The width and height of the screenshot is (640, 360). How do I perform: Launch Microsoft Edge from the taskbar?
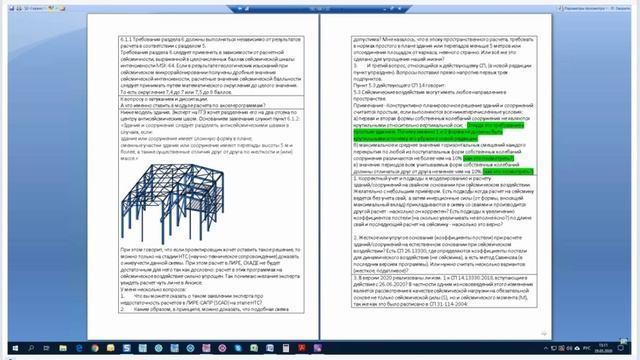(79, 348)
